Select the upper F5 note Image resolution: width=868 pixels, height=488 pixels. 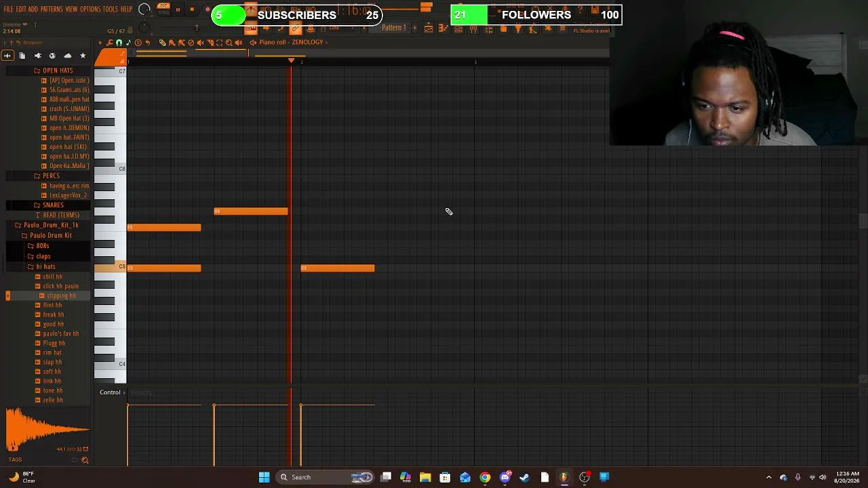pyautogui.click(x=164, y=228)
